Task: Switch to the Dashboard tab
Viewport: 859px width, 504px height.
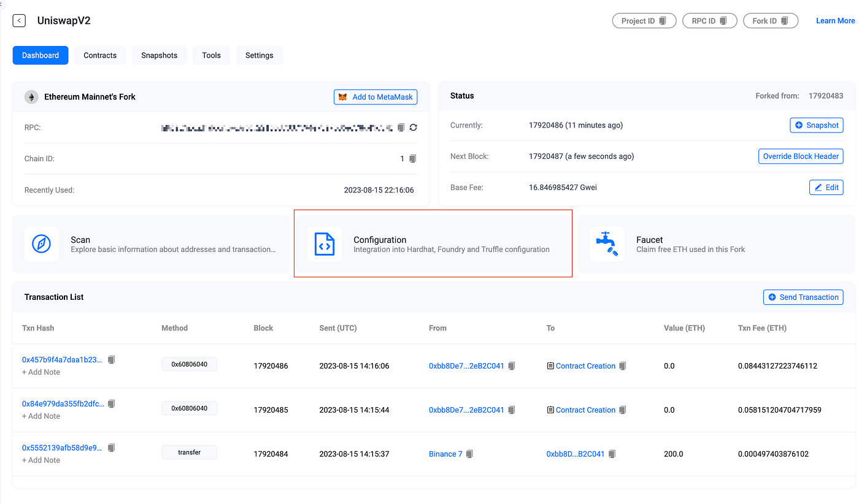Action: (x=40, y=55)
